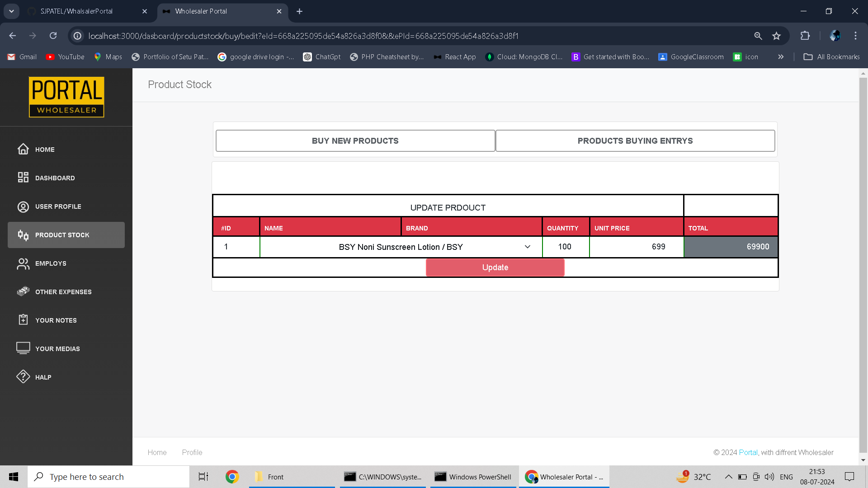Bookmark this page with star icon
Viewport: 868px width, 488px height.
click(776, 36)
